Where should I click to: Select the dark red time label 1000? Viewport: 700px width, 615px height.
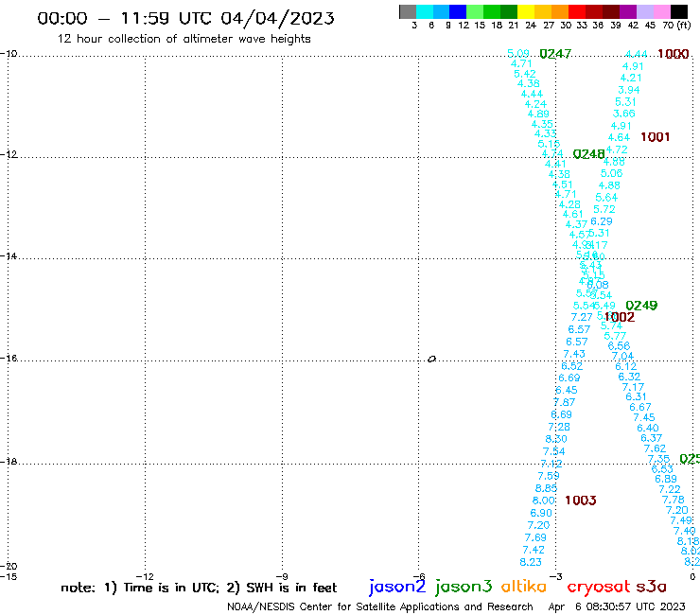(x=674, y=54)
